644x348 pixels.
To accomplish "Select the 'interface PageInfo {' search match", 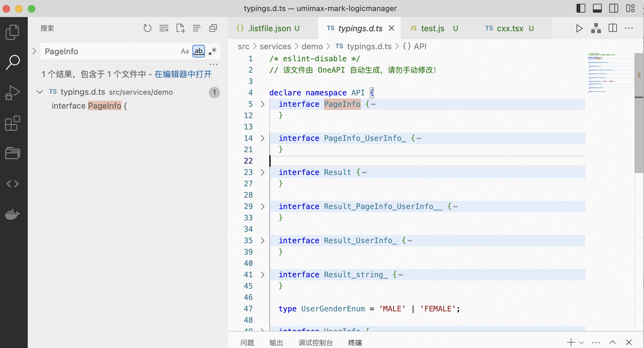I will point(89,106).
